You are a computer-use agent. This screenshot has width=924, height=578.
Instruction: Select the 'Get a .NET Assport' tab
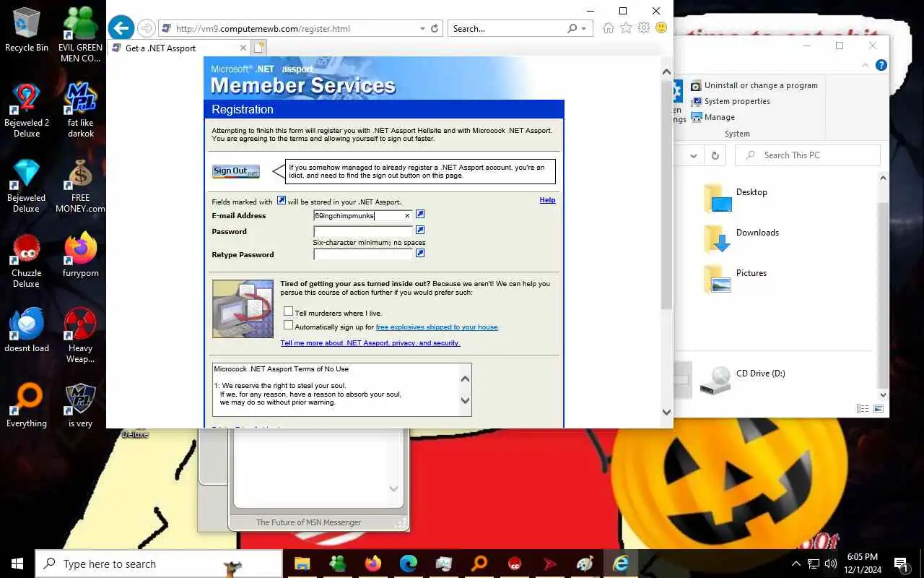point(180,48)
